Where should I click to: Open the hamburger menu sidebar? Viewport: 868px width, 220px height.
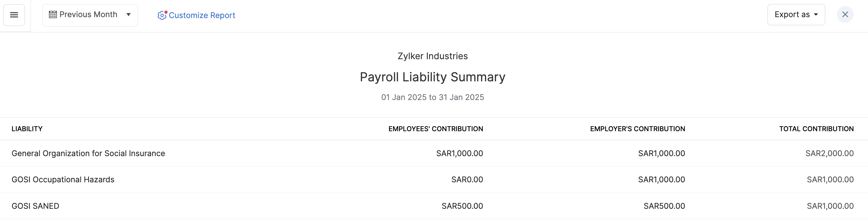(14, 15)
